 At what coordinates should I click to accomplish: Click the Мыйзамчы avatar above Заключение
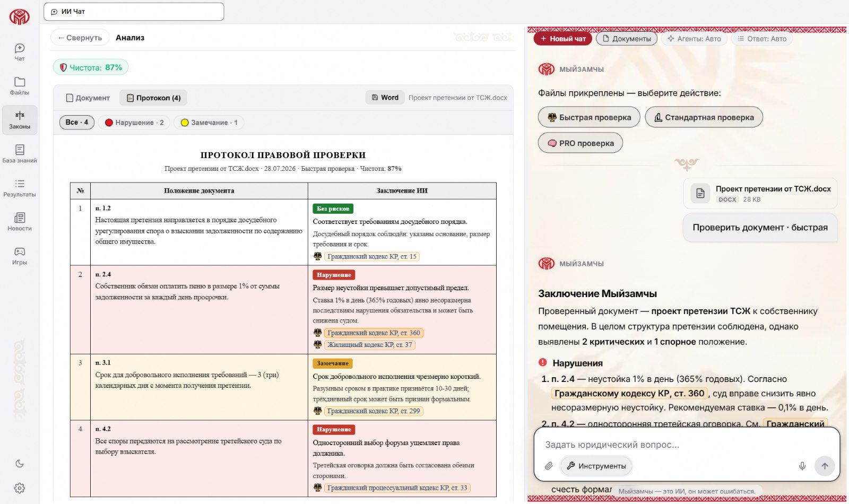(x=547, y=264)
